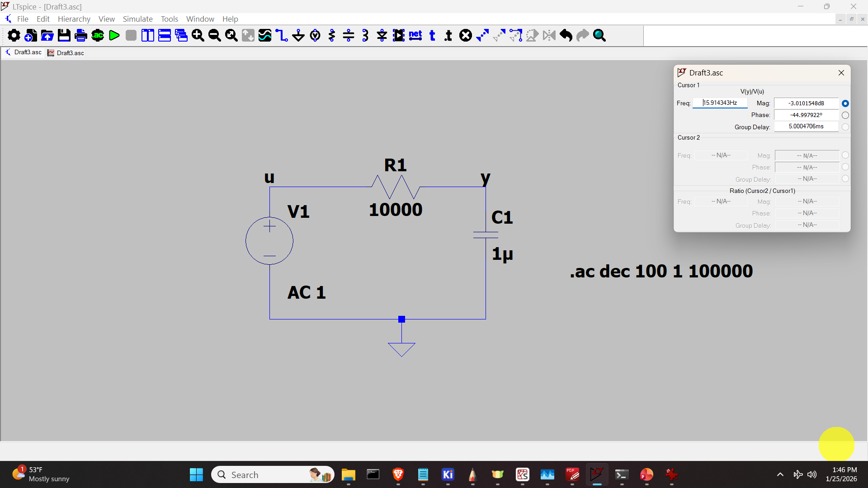This screenshot has width=868, height=488.
Task: Click the Cursor 1 Freq input field
Action: click(720, 103)
